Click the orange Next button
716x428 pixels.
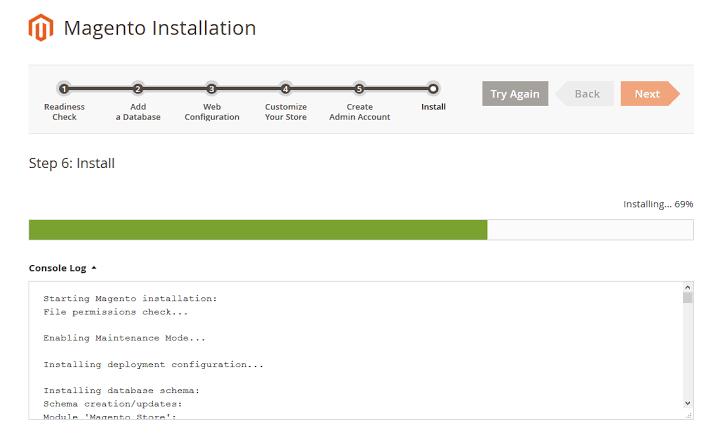coord(650,94)
